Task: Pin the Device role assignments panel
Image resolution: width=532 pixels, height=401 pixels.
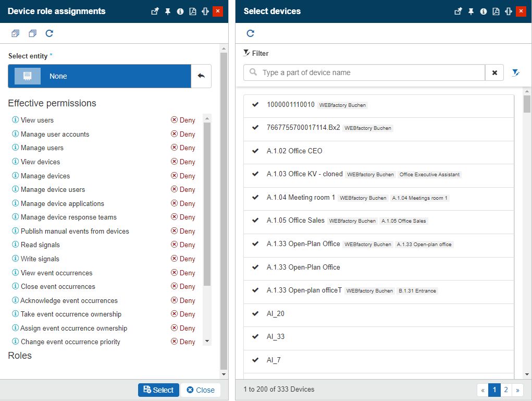Action: point(168,11)
